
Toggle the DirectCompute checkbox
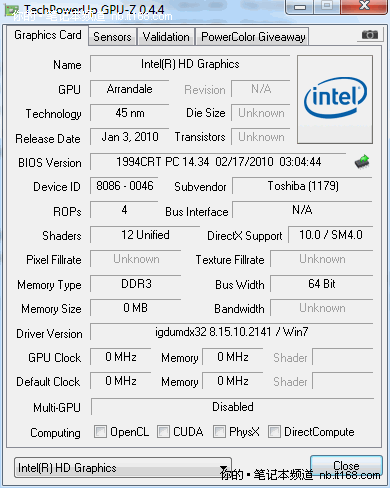(x=274, y=431)
